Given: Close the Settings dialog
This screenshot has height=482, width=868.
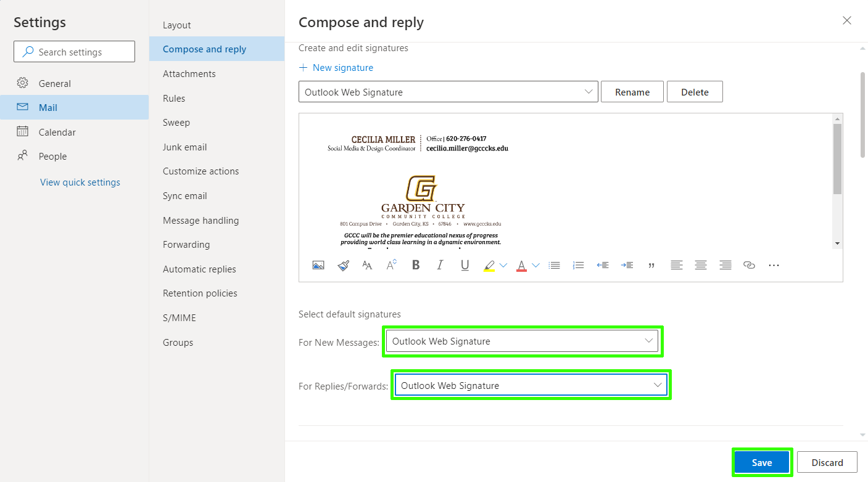Looking at the screenshot, I should 847,20.
